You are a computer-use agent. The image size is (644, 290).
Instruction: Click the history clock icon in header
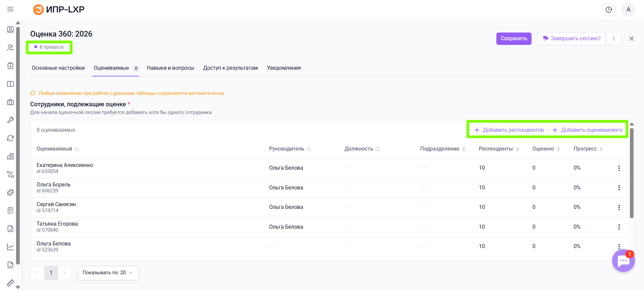(x=609, y=10)
